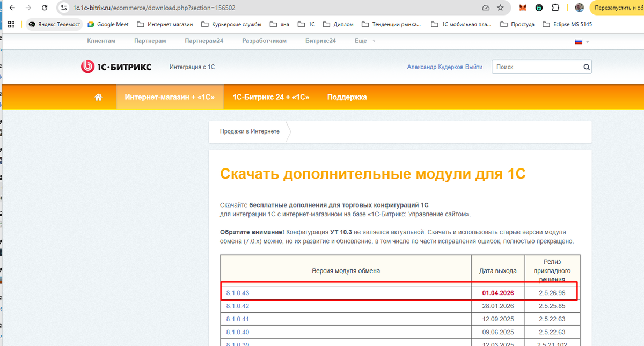Open the Интернет магазин bookmark folder
644x346 pixels.
[165, 24]
